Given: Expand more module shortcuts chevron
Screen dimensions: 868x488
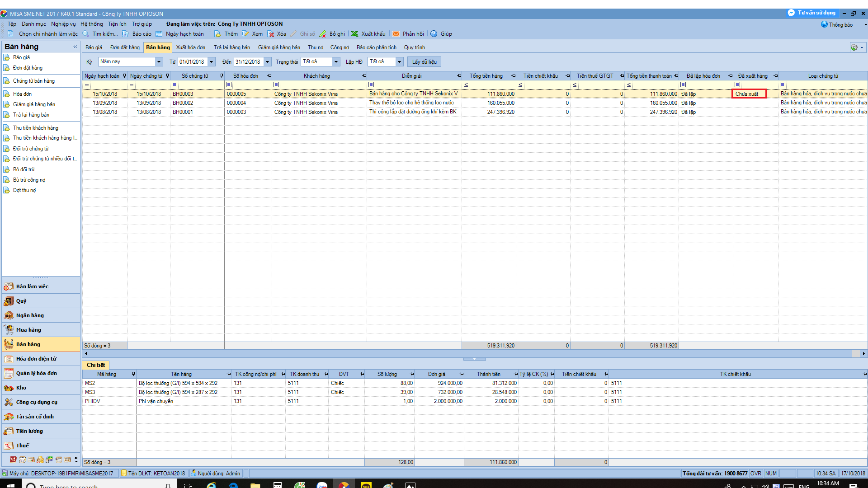Looking at the screenshot, I should pos(76,460).
